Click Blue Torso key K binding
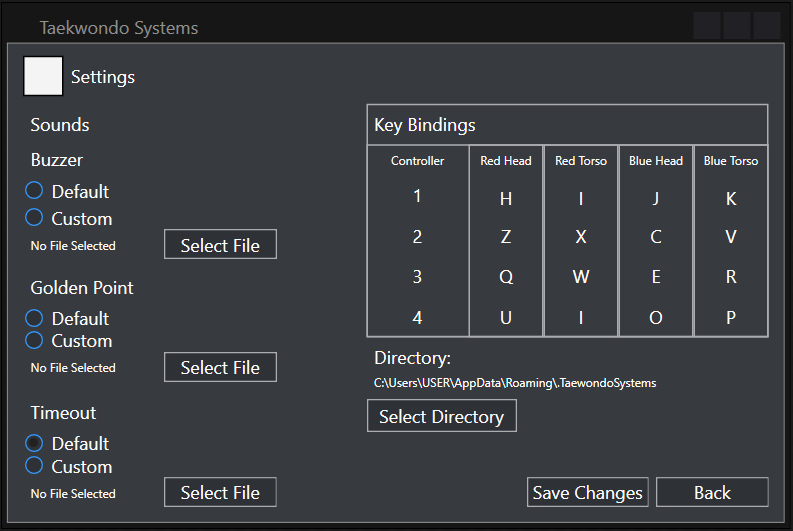 (x=731, y=199)
